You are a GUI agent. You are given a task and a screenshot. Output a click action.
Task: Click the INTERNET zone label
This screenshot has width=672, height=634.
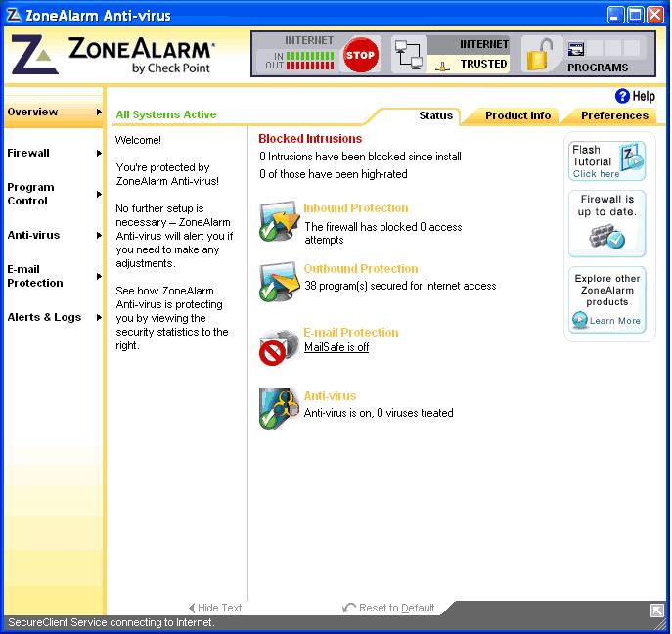(x=484, y=44)
